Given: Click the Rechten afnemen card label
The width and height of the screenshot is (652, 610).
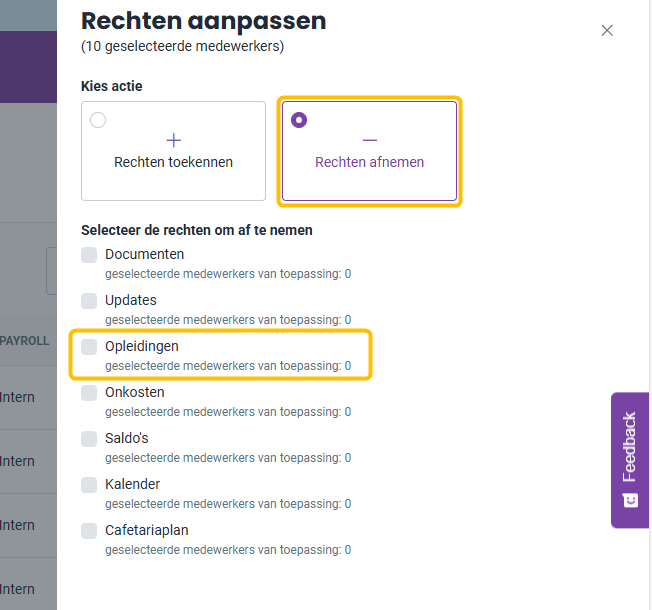Looking at the screenshot, I should (370, 162).
